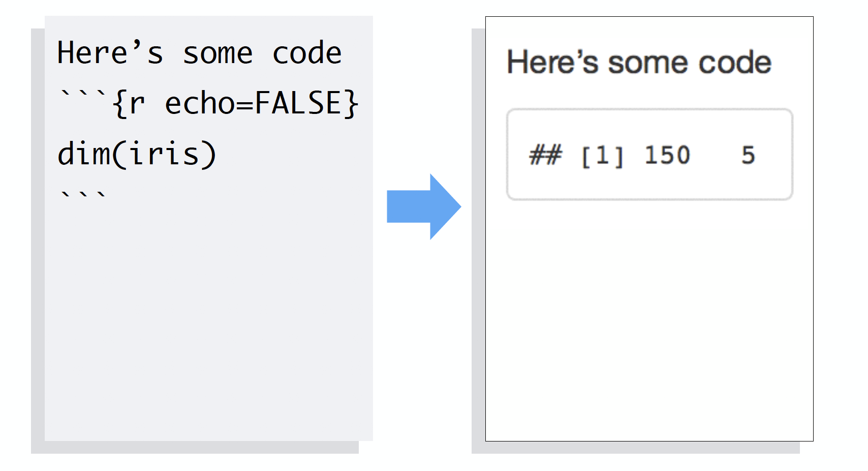This screenshot has height=471, width=868.
Task: Click the '5' value in output
Action: coord(748,155)
